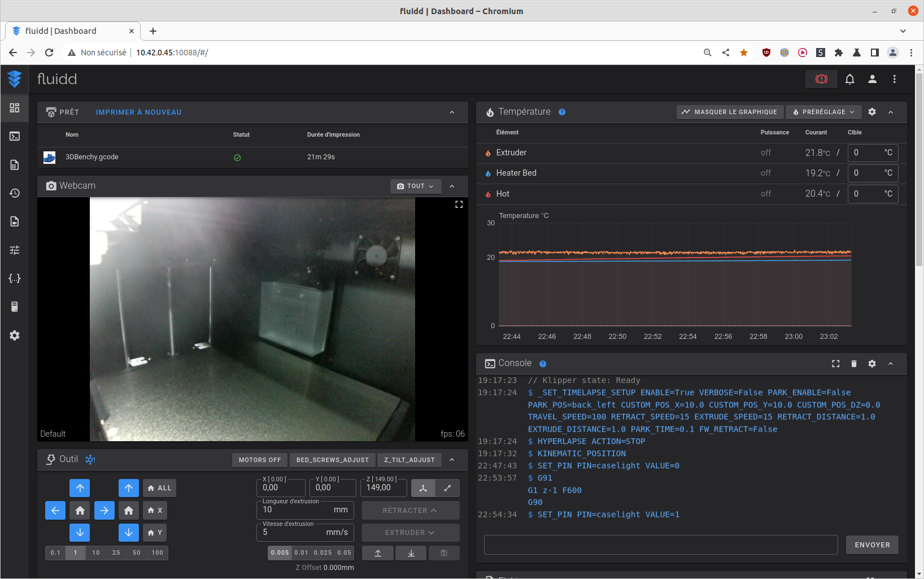924x579 pixels.
Task: Click the console command input field
Action: click(x=660, y=545)
